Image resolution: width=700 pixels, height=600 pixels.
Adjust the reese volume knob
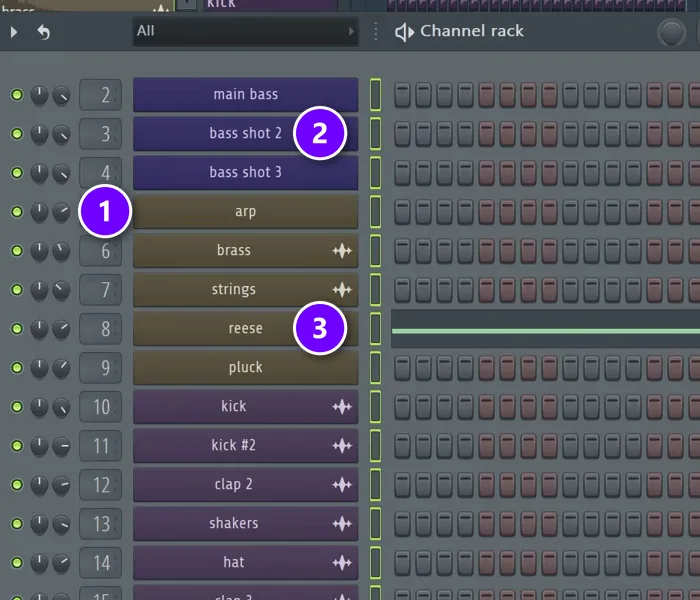pyautogui.click(x=61, y=329)
